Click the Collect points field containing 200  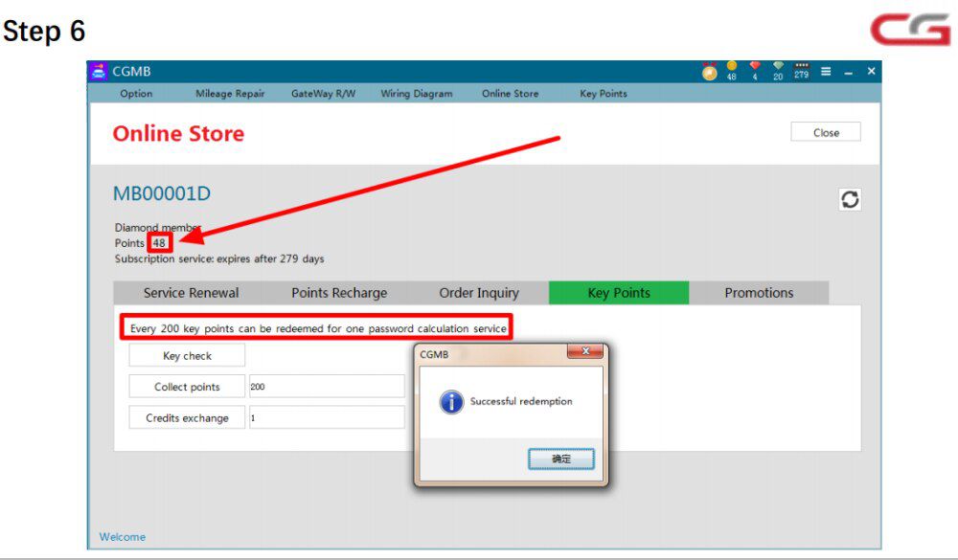[326, 387]
